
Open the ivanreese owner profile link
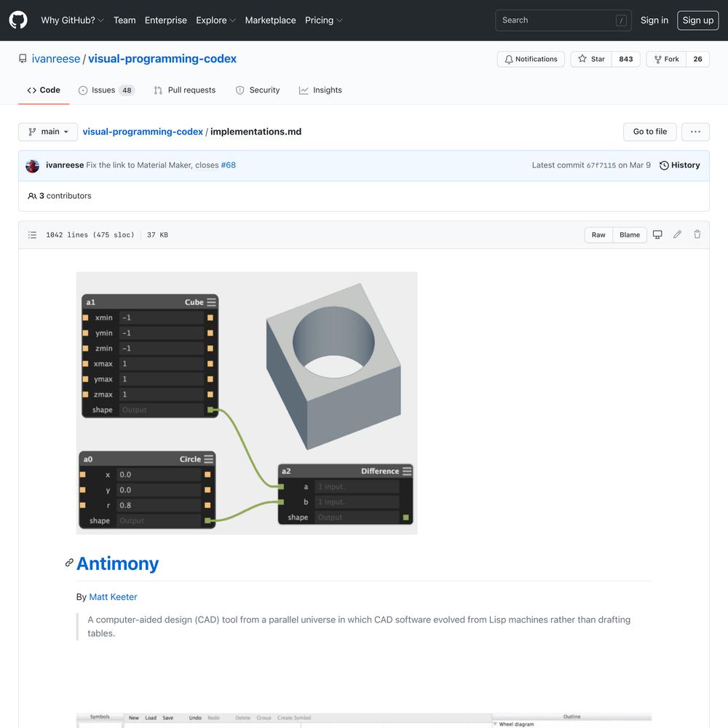[x=56, y=59]
